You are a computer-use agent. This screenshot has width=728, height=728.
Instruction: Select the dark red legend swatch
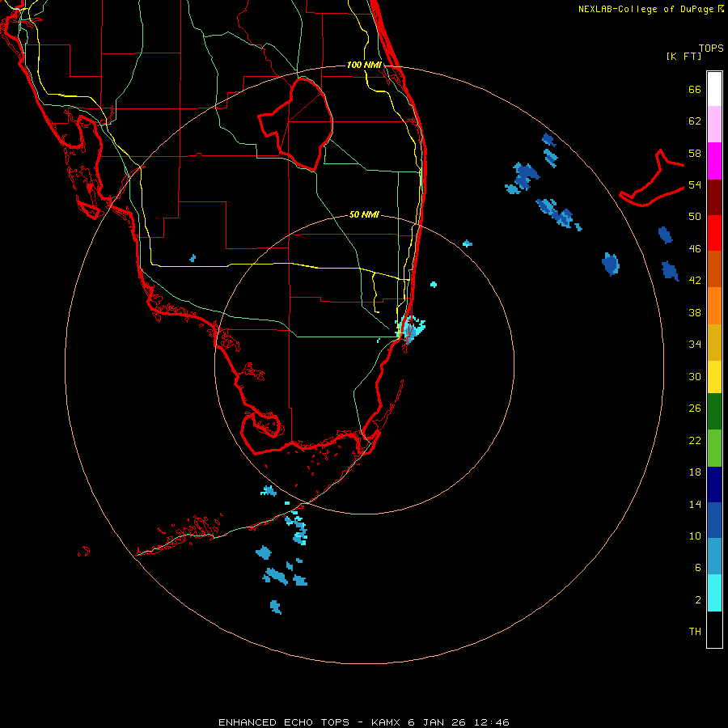(714, 198)
